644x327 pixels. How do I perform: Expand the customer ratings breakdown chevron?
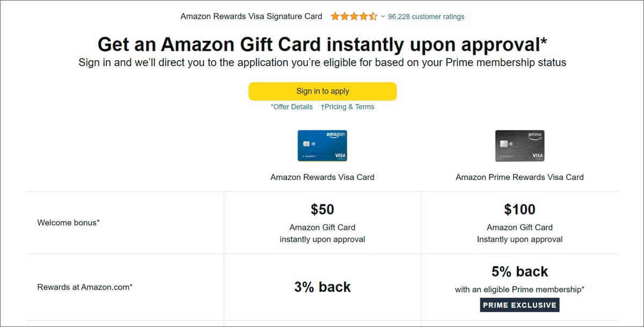point(383,17)
